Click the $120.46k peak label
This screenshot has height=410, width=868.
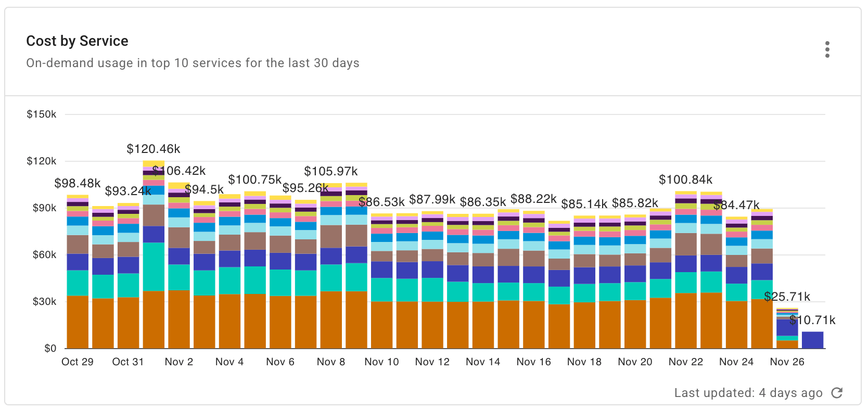tap(153, 149)
